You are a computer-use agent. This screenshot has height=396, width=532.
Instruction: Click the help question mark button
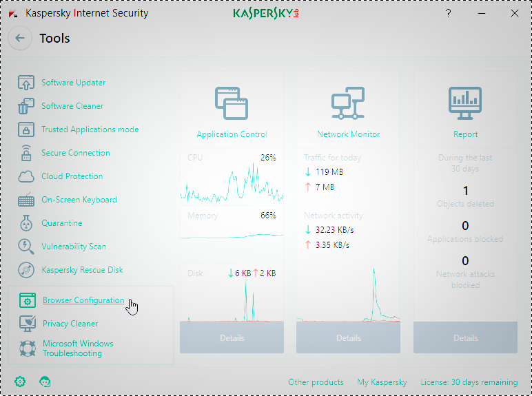tap(449, 13)
